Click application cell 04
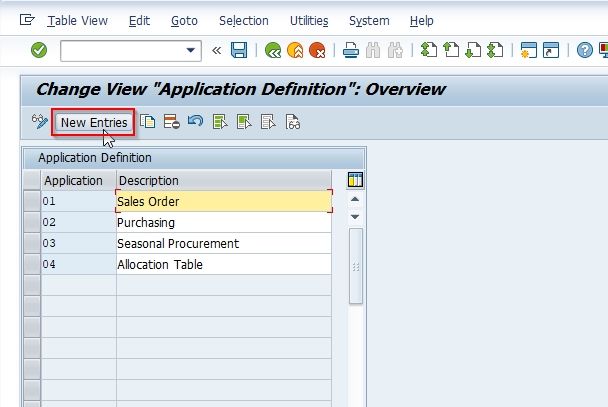The width and height of the screenshot is (608, 407). click(78, 264)
